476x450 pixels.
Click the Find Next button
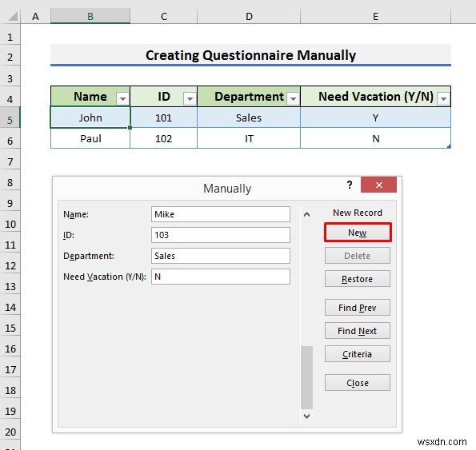[358, 331]
